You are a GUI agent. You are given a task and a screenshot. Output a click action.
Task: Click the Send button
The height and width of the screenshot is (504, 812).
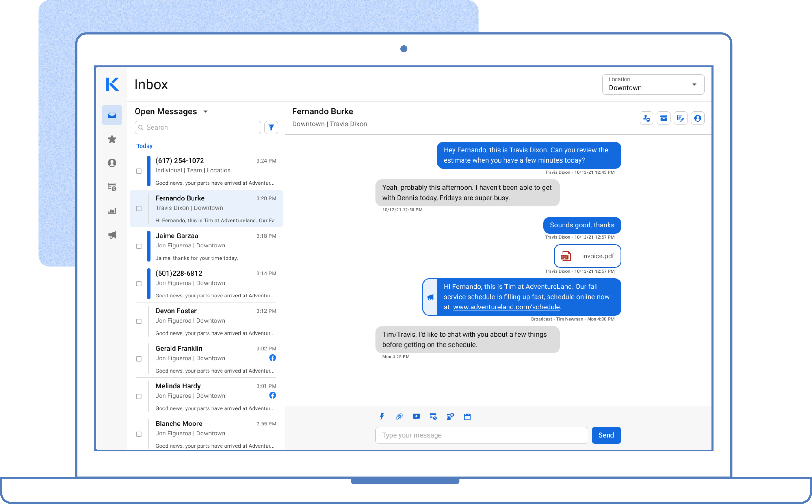(606, 435)
